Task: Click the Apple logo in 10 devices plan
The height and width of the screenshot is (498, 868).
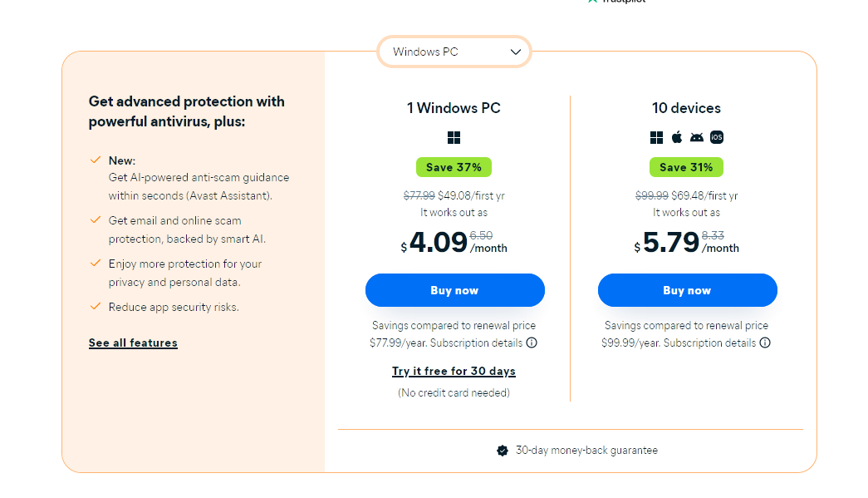Action: 677,137
